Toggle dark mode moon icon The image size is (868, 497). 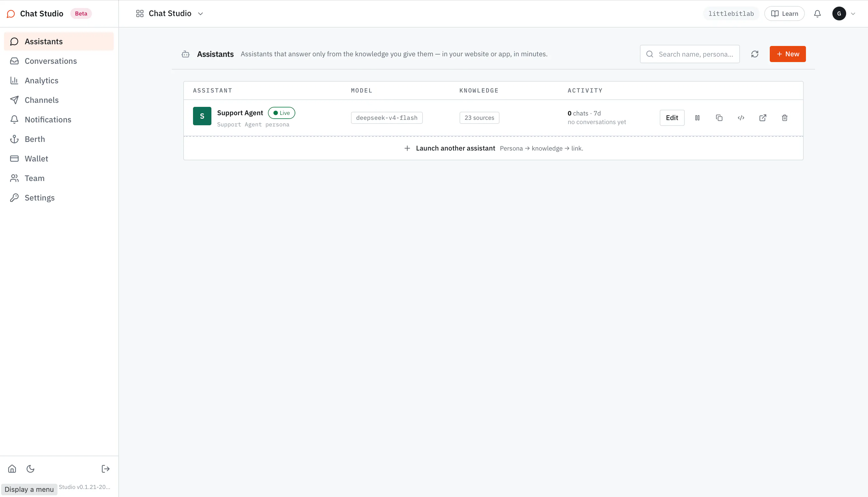pos(30,469)
